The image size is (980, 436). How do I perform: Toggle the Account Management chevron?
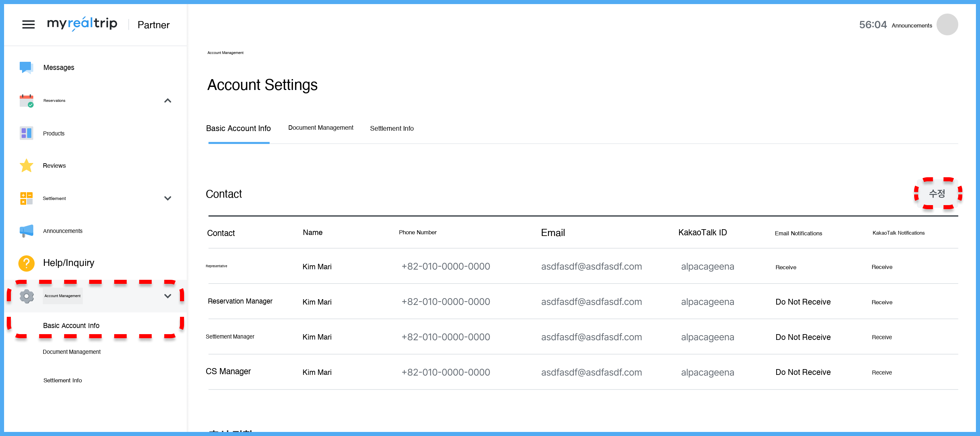point(167,296)
